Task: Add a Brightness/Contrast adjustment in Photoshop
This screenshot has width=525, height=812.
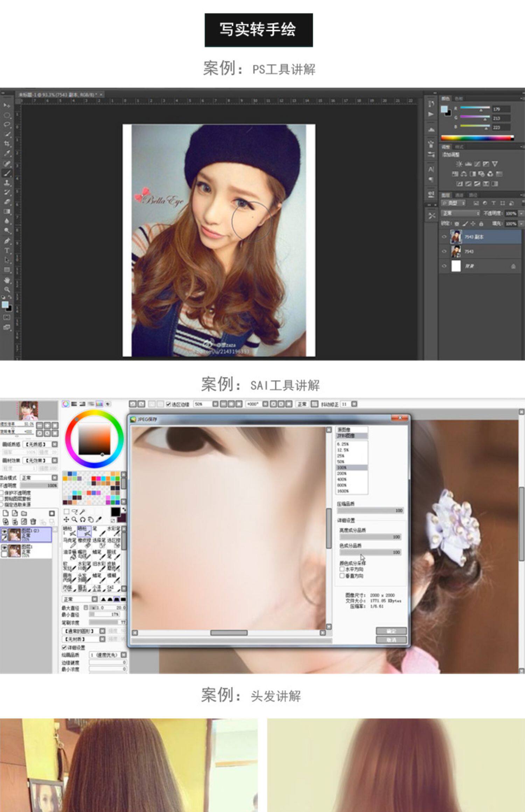Action: [x=459, y=164]
